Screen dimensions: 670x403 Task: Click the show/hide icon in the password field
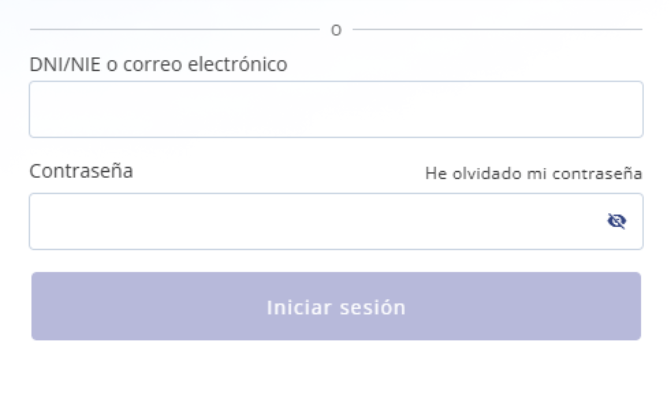617,222
